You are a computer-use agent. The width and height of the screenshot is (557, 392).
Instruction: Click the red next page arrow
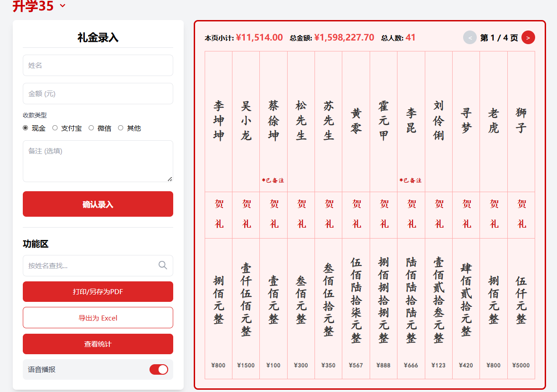pos(528,37)
